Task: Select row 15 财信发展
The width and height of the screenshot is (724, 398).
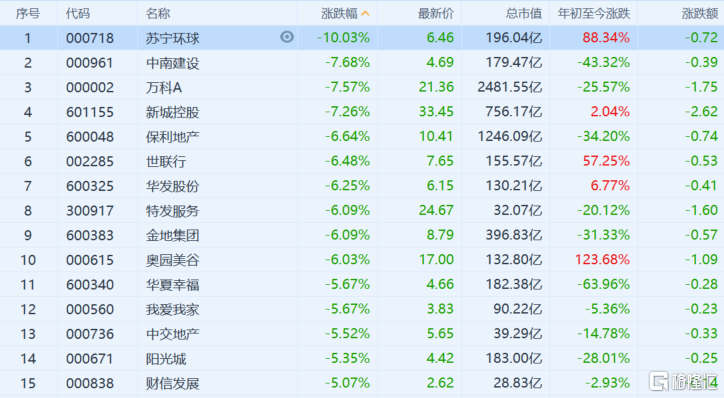Action: 362,383
